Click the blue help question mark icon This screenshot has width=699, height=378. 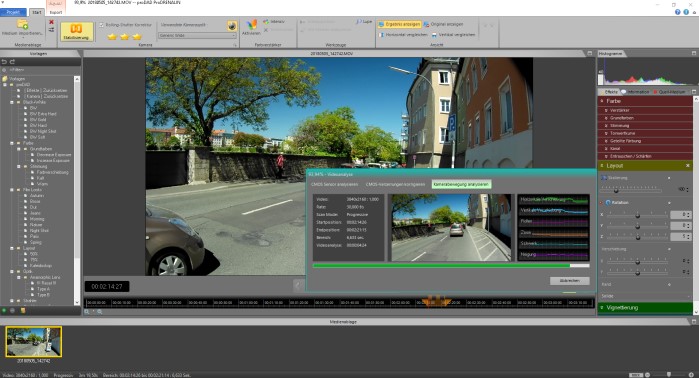tap(678, 12)
